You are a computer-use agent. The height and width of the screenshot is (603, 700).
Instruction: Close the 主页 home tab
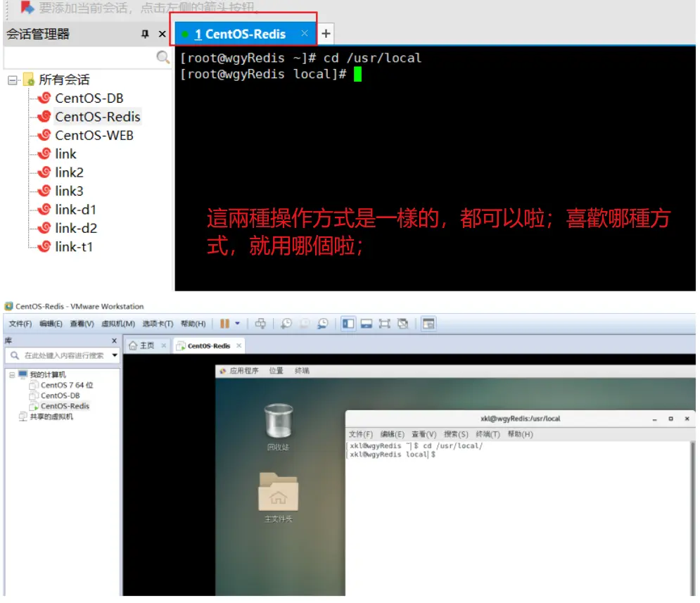164,345
